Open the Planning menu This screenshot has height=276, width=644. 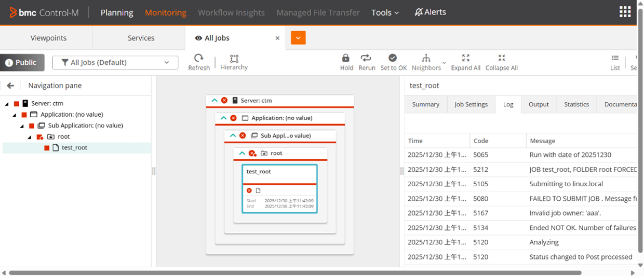[117, 12]
